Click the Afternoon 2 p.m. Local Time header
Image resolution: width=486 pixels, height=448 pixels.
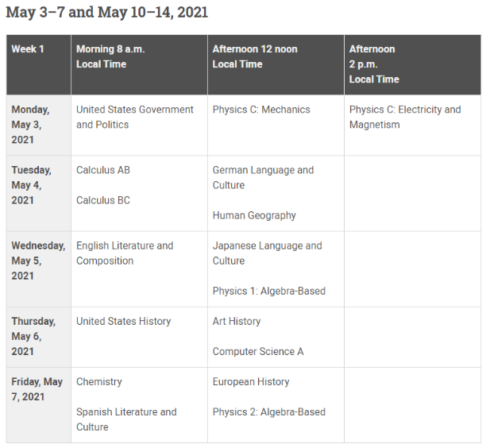374,64
